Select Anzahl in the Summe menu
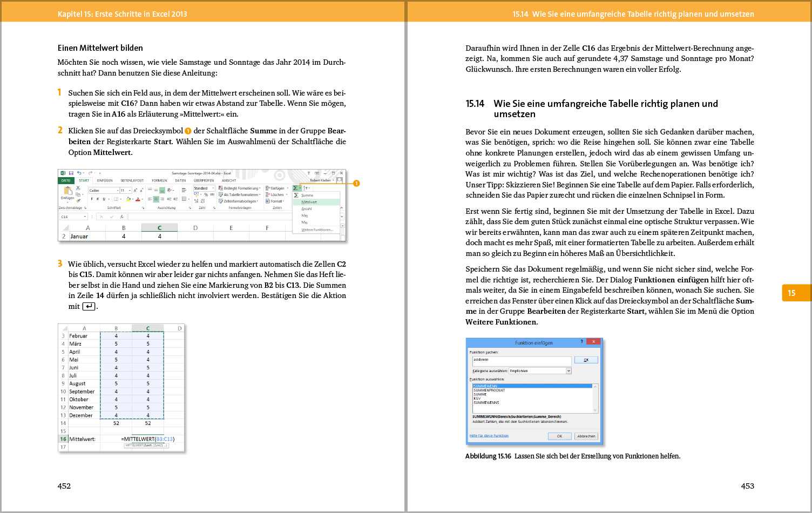Screen dimensions: 812x513 point(316,208)
